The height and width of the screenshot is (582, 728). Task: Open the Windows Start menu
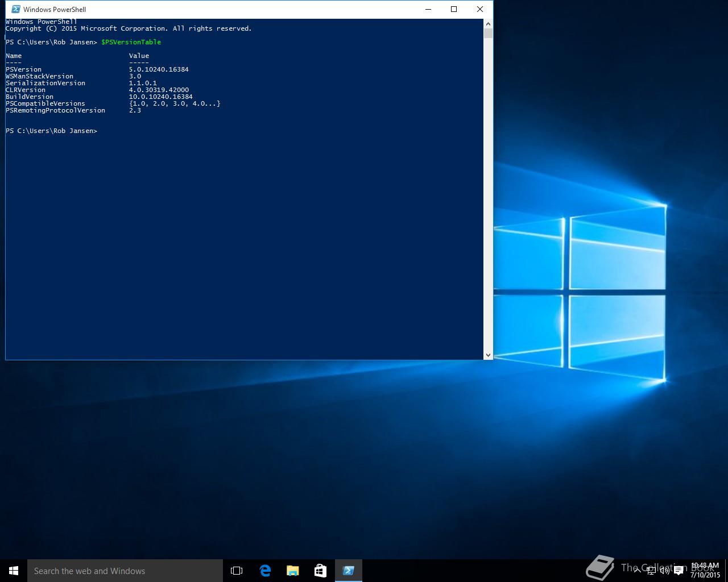pos(14,571)
